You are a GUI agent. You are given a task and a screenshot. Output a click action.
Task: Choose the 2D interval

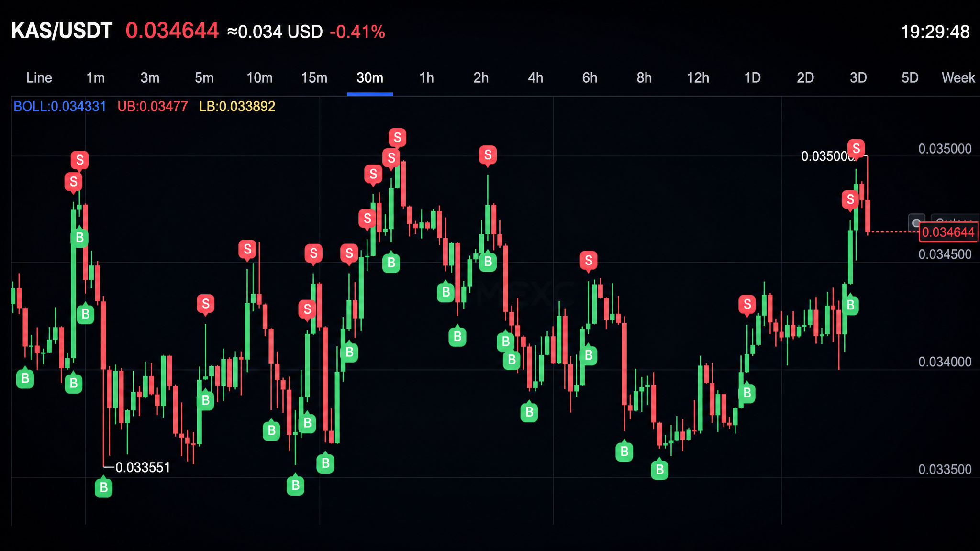tap(805, 77)
